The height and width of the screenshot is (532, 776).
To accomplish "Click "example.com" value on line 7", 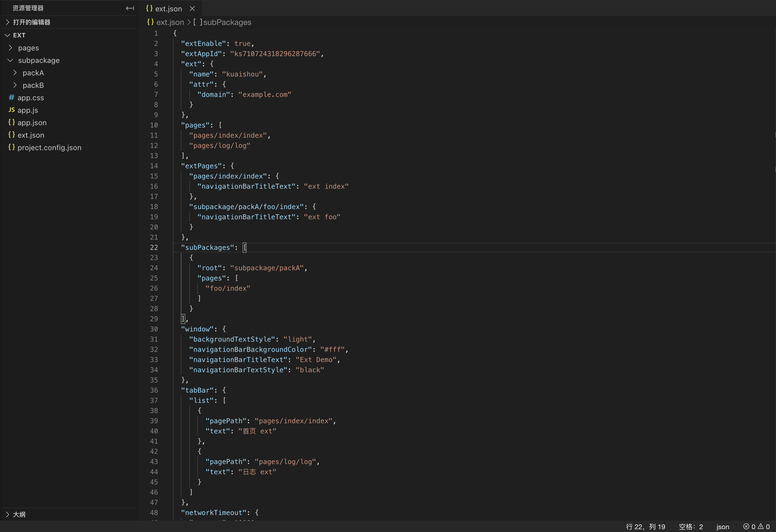I will [x=265, y=94].
